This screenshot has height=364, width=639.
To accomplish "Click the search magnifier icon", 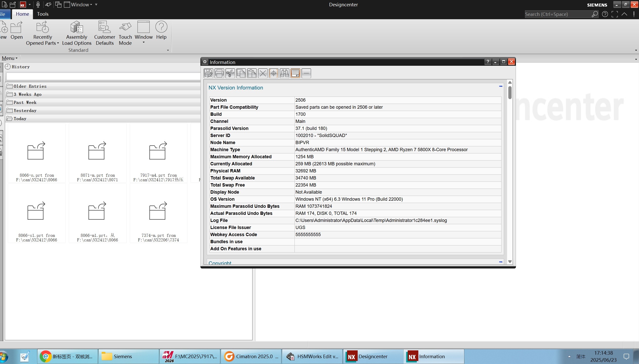I will click(595, 14).
